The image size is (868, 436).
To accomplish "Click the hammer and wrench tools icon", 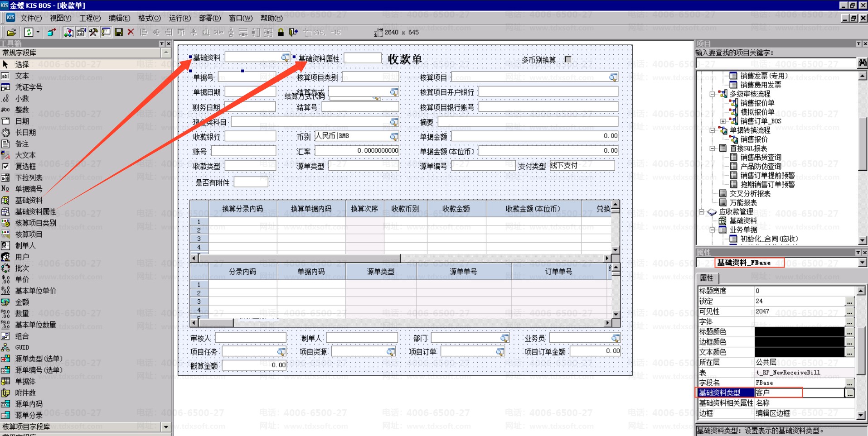I will pyautogui.click(x=93, y=32).
